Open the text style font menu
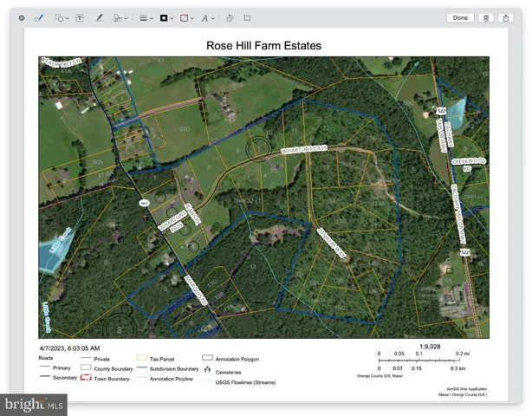This screenshot has width=532, height=416. [x=207, y=17]
